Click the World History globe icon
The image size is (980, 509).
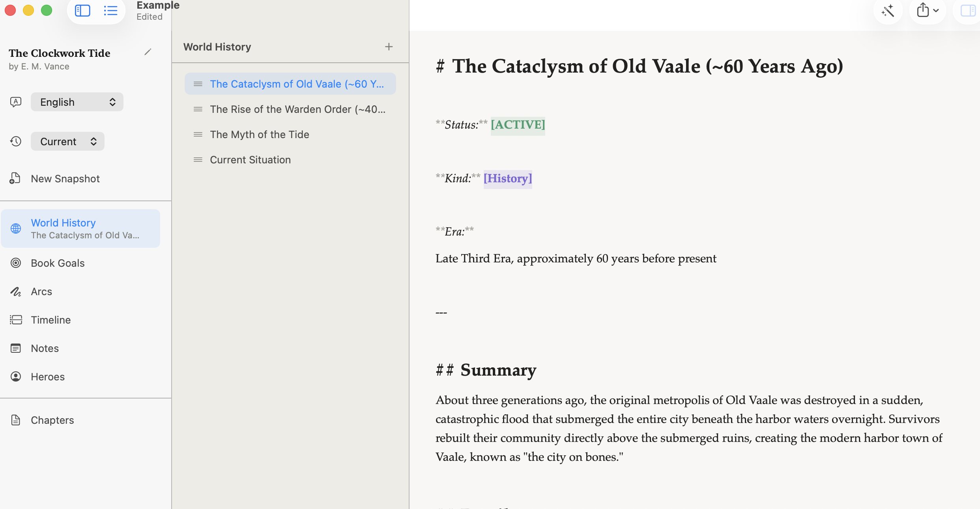[x=16, y=228]
